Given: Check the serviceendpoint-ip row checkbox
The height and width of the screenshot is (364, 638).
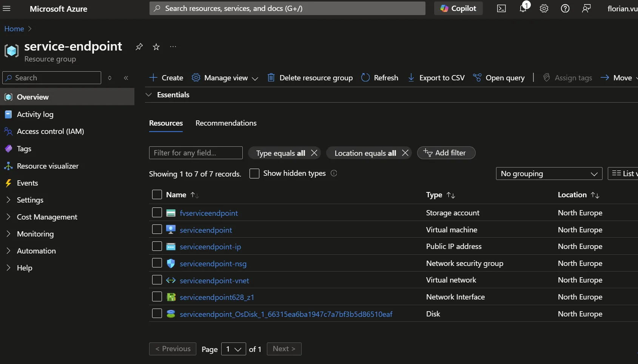Looking at the screenshot, I should (157, 246).
